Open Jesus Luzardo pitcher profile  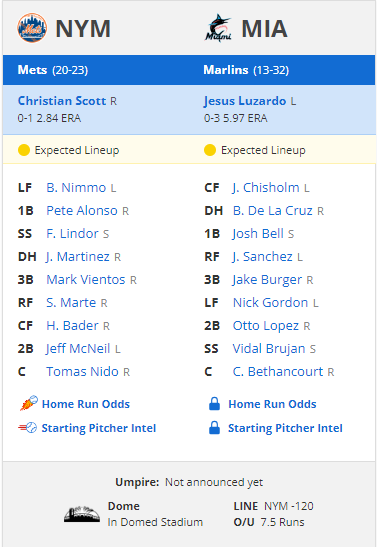click(245, 101)
